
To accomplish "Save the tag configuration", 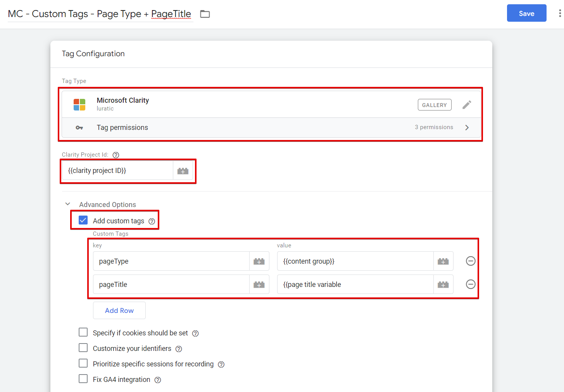I will 526,13.
